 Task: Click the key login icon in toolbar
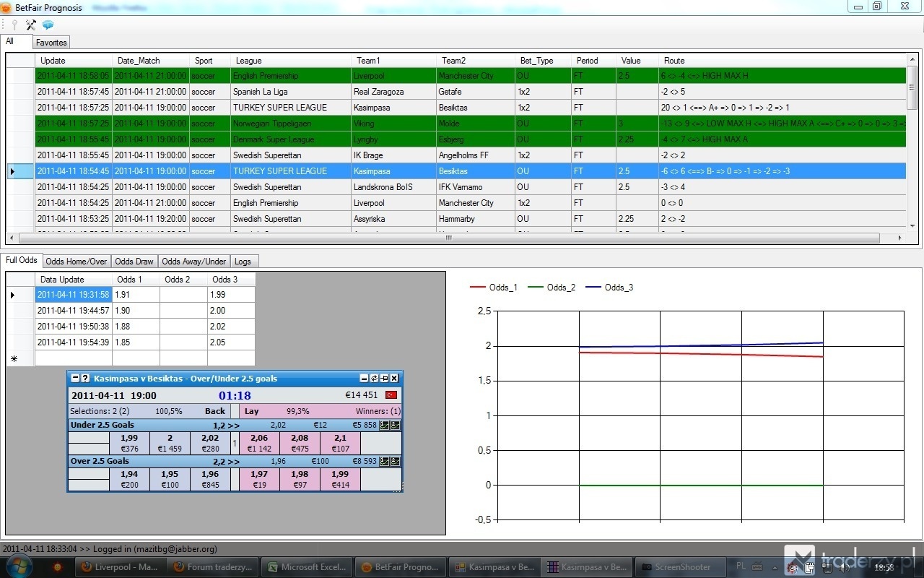pyautogui.click(x=14, y=25)
